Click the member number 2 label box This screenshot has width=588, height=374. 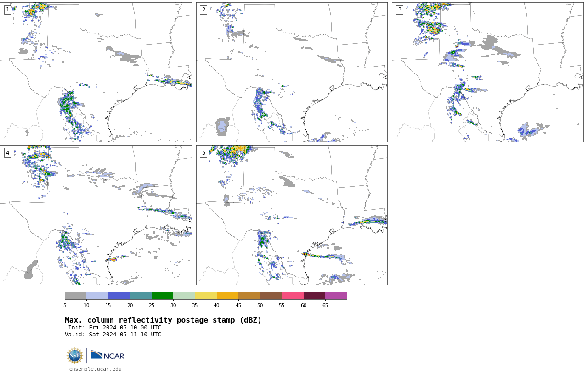[x=204, y=10]
